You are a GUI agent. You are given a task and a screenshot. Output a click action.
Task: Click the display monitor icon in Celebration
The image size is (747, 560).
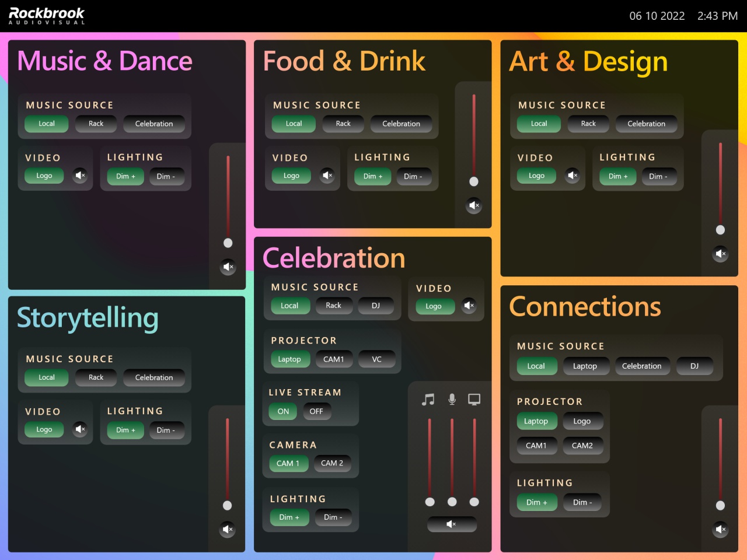click(x=474, y=400)
